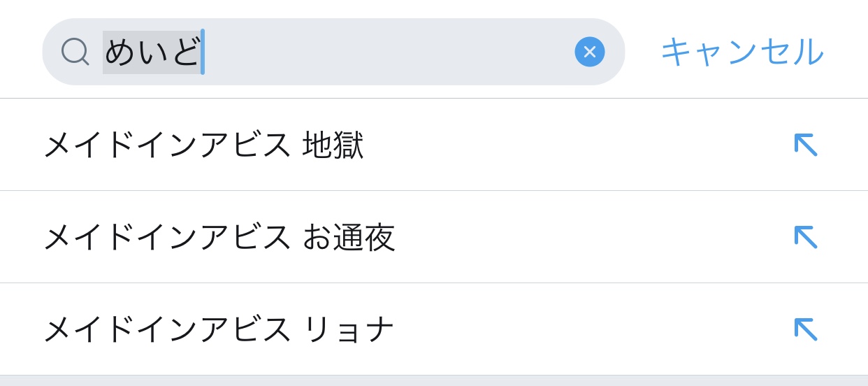Clear the search text with the X button

(589, 52)
